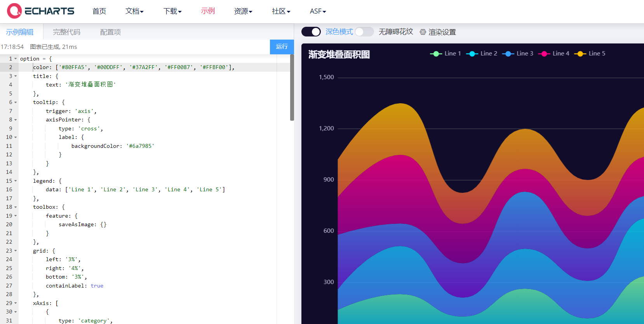Open the 资源 dropdown menu

(243, 11)
